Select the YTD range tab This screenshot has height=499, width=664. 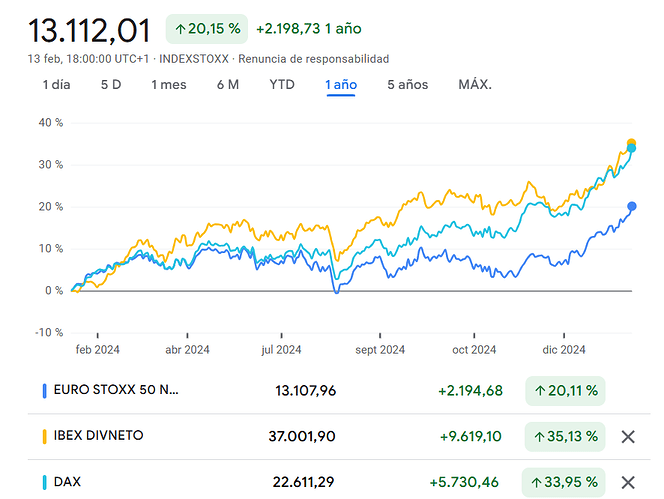282,85
